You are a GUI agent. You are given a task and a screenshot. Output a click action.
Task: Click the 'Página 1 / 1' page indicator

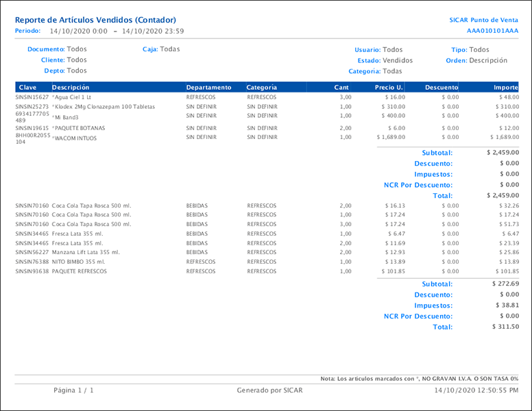[73, 390]
